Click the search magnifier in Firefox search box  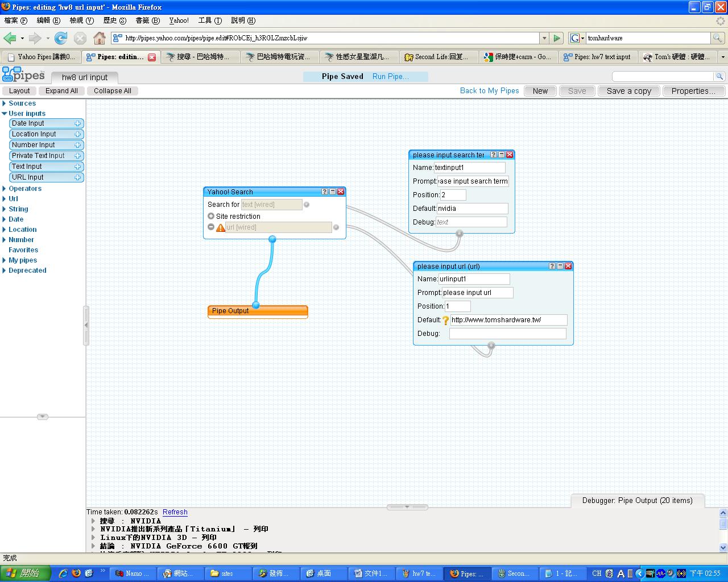click(x=718, y=38)
